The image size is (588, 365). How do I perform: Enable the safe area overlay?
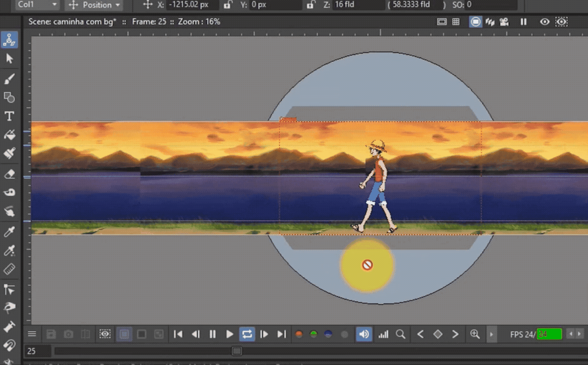[441, 21]
